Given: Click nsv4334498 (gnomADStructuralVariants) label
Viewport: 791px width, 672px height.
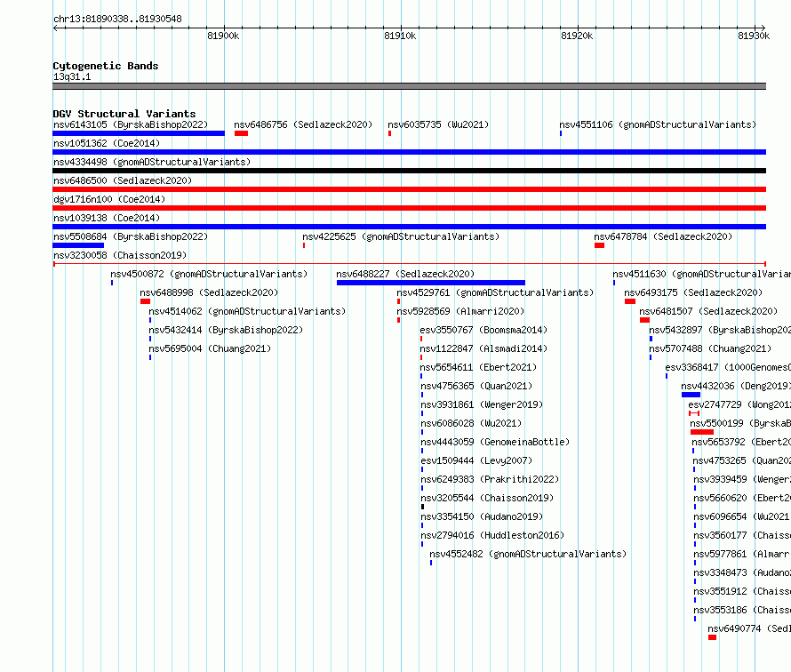Looking at the screenshot, I should click(152, 162).
